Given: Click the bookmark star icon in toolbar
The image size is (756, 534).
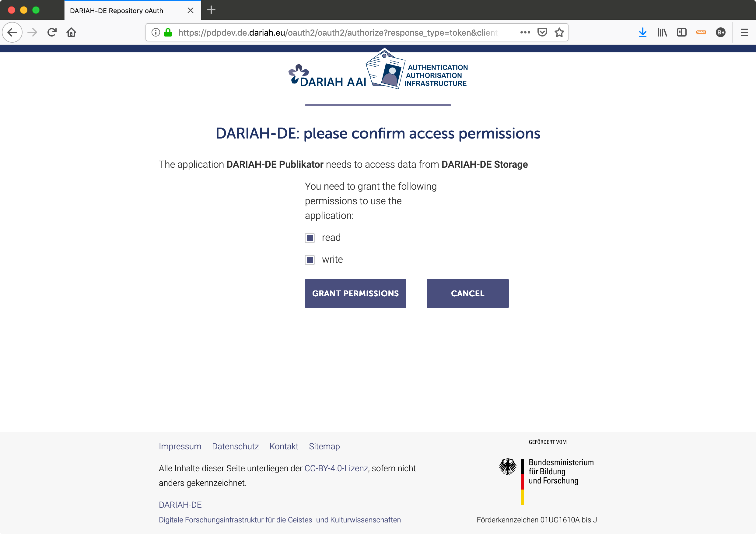Looking at the screenshot, I should pos(558,32).
